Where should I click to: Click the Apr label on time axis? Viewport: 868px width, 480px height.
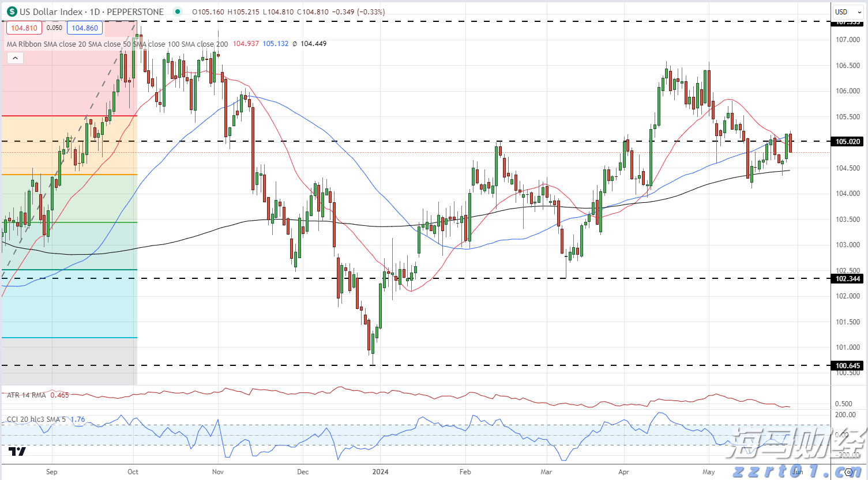[x=623, y=472]
